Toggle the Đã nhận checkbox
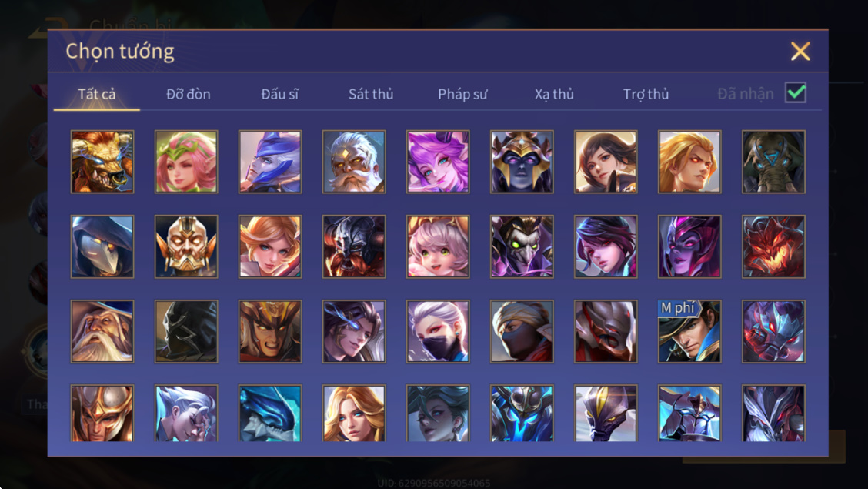The image size is (868, 489). pos(795,92)
